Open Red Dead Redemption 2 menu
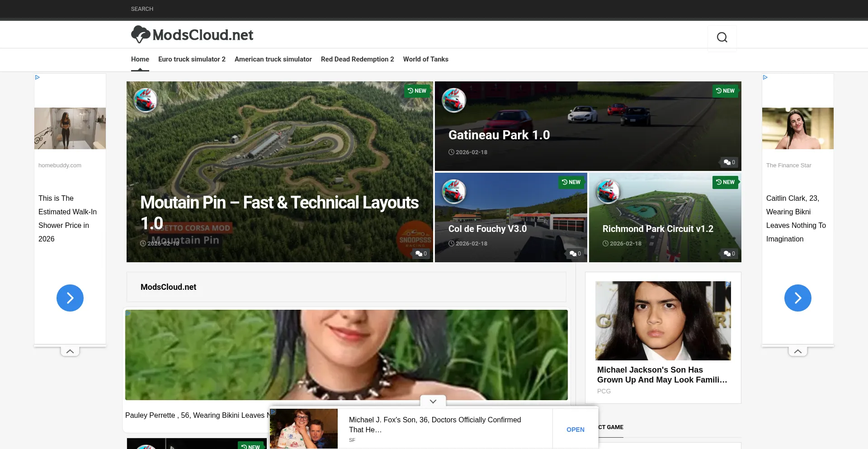This screenshot has width=868, height=449. (x=358, y=59)
